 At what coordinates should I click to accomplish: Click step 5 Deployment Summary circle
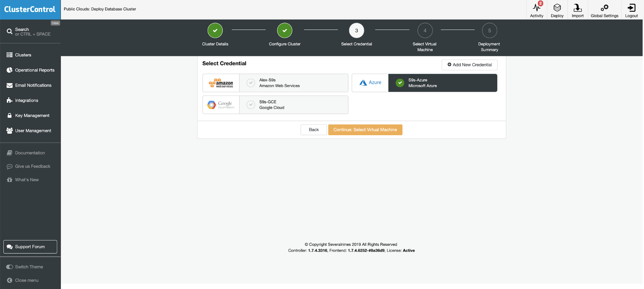point(490,31)
